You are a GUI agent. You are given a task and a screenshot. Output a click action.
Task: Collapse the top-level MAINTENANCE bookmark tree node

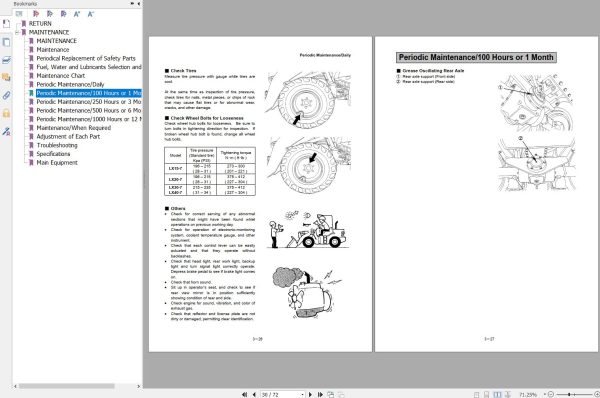(17, 32)
